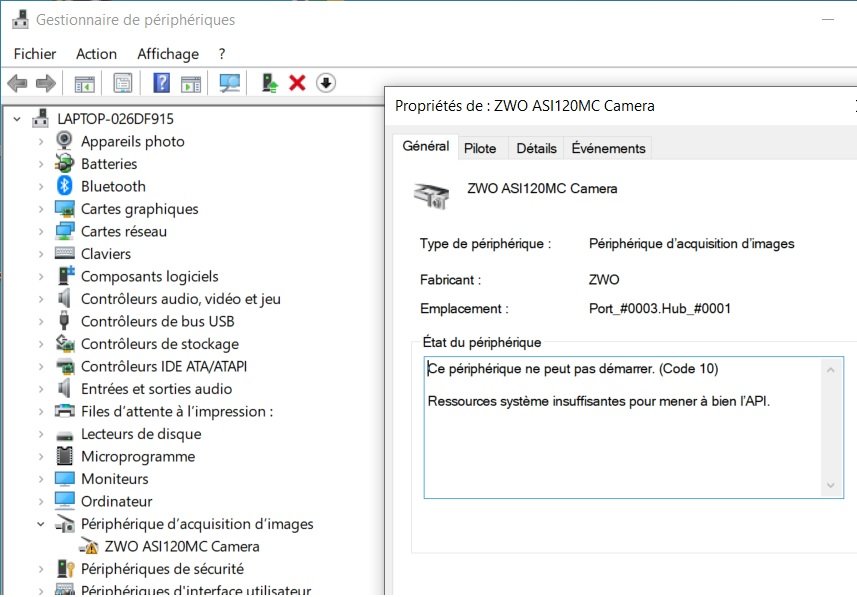
Task: Select Contrôleurs de bus USB entry
Action: (157, 321)
